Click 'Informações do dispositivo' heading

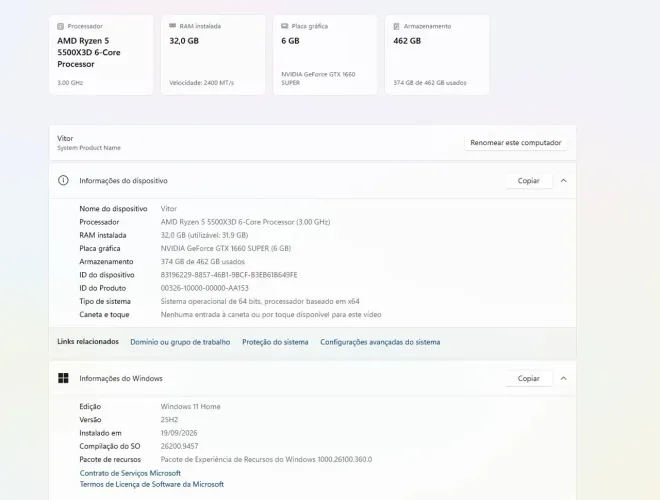[123, 181]
